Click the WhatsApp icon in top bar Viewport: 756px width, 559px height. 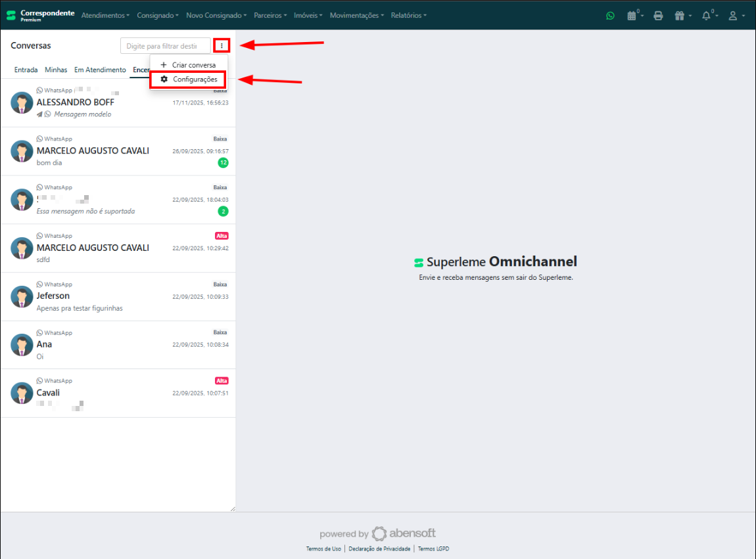610,16
